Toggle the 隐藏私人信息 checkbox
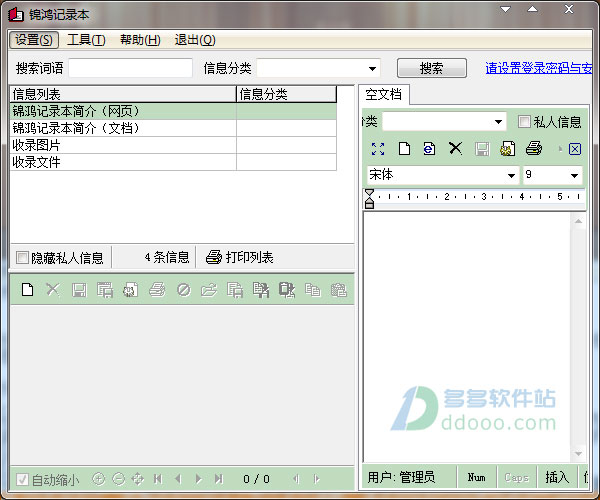The width and height of the screenshot is (600, 500). (22, 257)
